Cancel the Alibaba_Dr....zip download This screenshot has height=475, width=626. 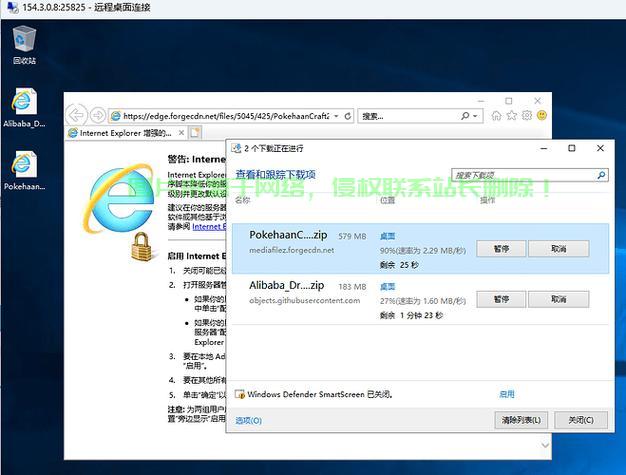pos(559,299)
